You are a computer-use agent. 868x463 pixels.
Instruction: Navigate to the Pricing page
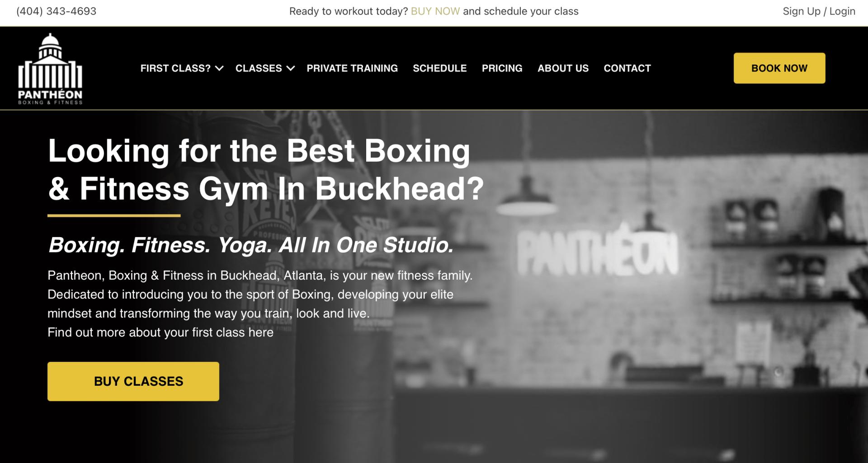[502, 68]
